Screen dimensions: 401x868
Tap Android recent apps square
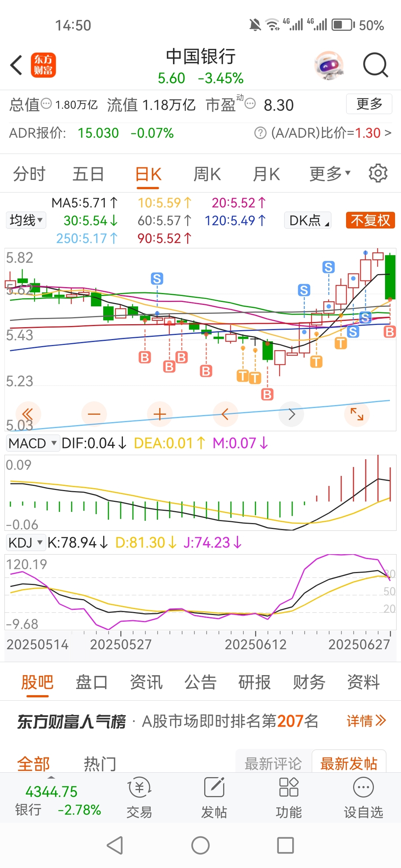pos(286,845)
